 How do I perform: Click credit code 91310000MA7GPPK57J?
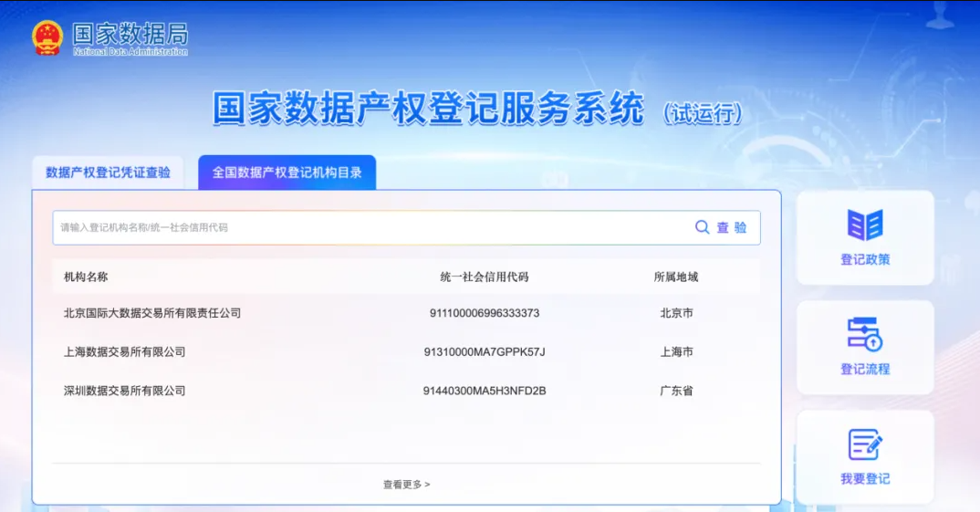point(485,352)
